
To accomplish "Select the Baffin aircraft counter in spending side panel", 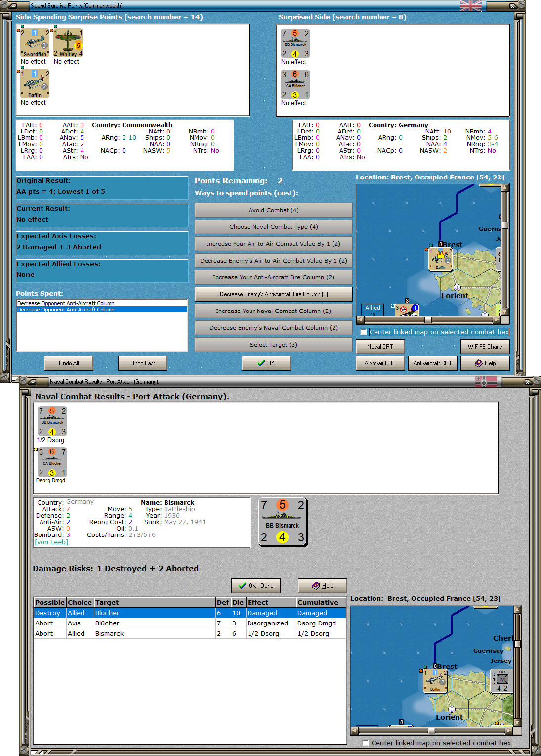I will pyautogui.click(x=35, y=84).
